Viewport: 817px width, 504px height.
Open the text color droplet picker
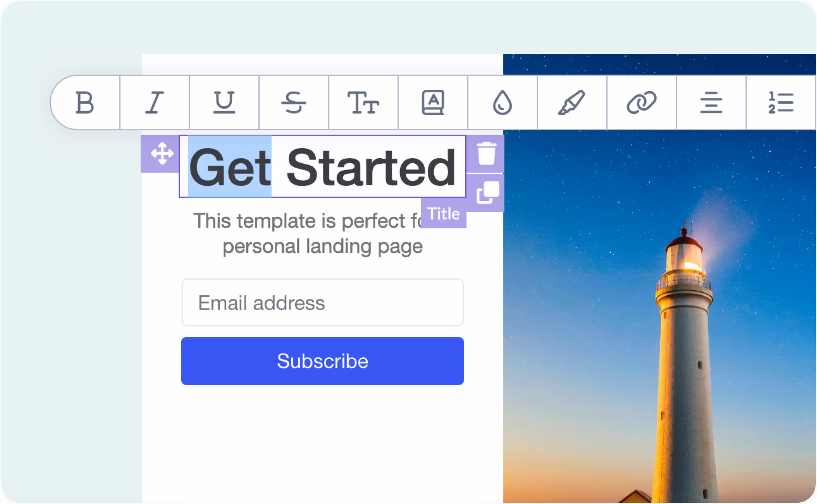(502, 102)
